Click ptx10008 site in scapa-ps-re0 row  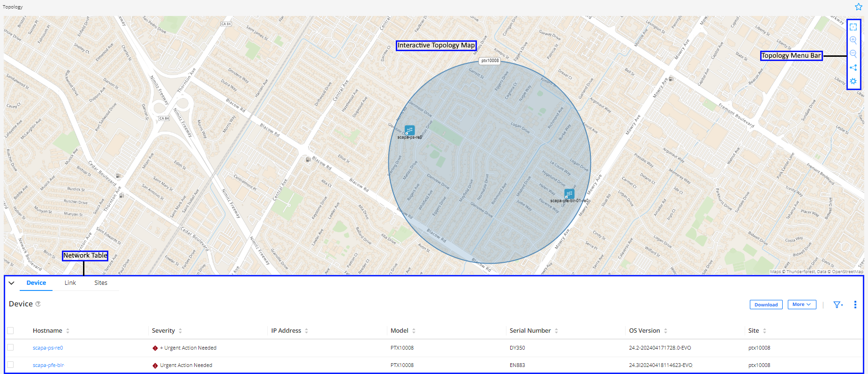(x=759, y=348)
